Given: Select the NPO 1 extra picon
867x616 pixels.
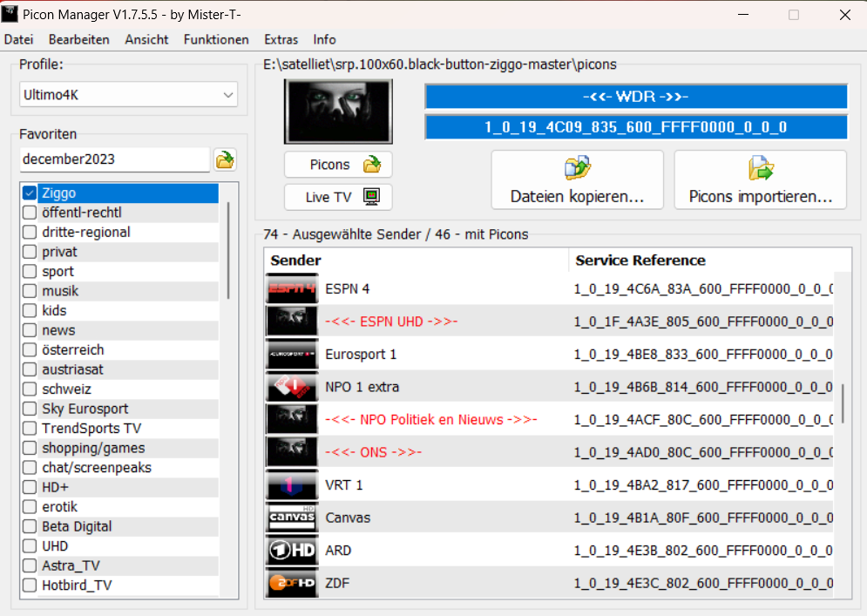Looking at the screenshot, I should click(291, 387).
